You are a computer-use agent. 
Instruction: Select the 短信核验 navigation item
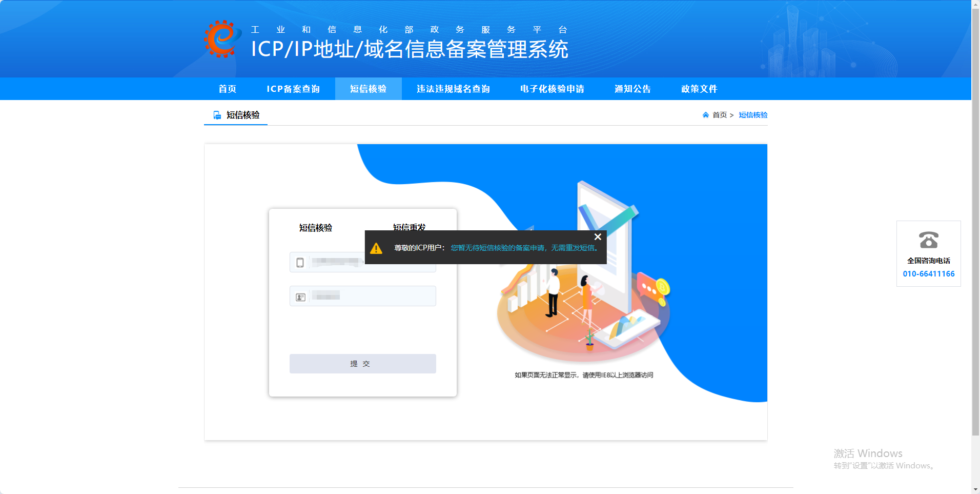point(369,89)
